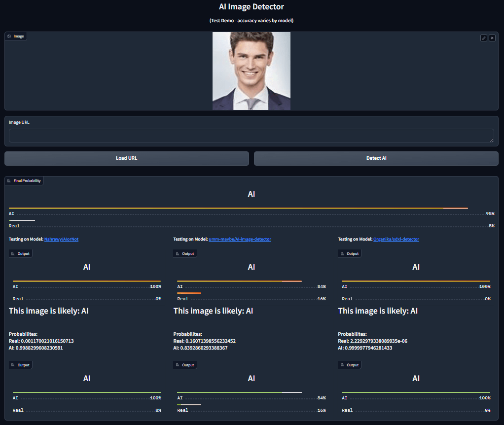This screenshot has width=504, height=425.
Task: Click the 5% Real bar in Final Probability
Action: [x=22, y=220]
